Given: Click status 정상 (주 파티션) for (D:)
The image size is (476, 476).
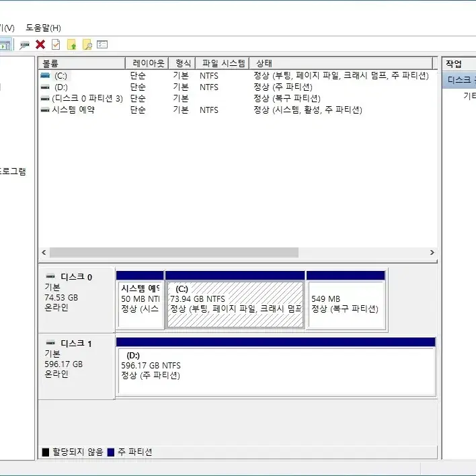Looking at the screenshot, I should tap(283, 87).
